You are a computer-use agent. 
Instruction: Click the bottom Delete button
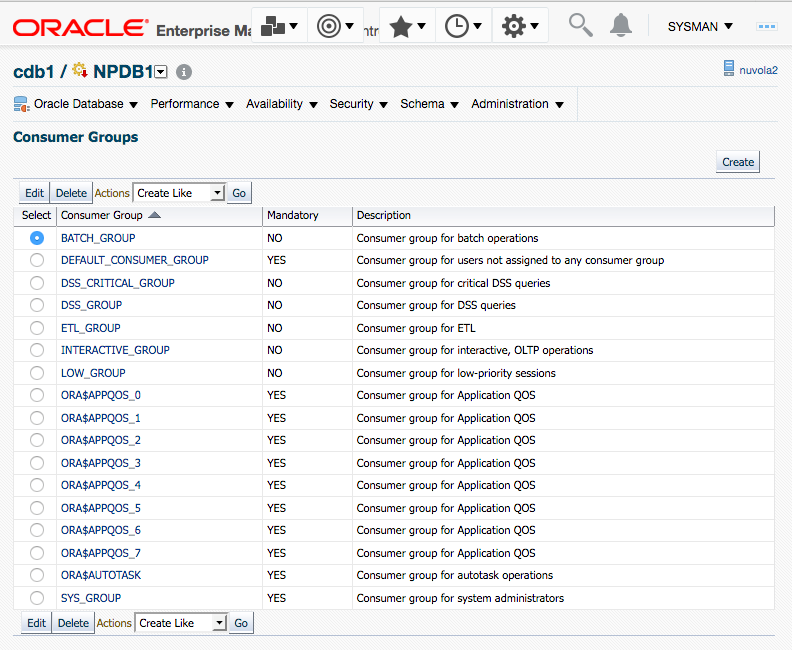73,623
